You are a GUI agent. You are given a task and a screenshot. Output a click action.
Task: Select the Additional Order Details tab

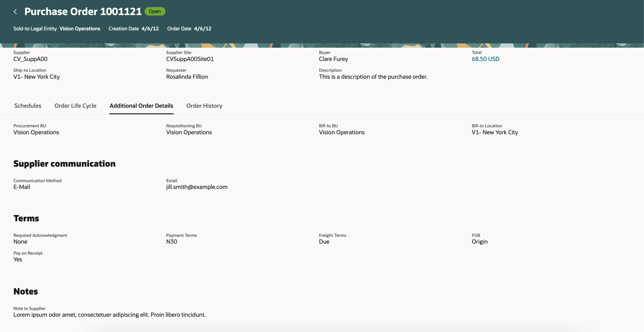141,106
